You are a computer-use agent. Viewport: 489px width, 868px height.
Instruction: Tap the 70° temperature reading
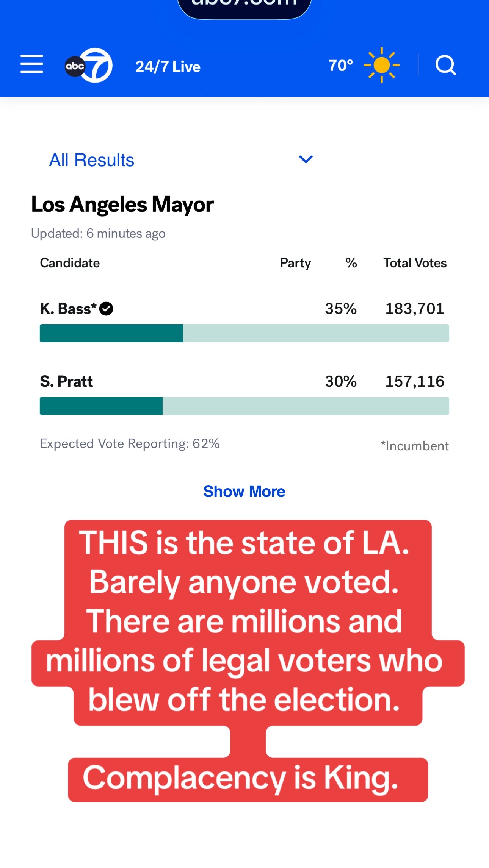pos(341,65)
